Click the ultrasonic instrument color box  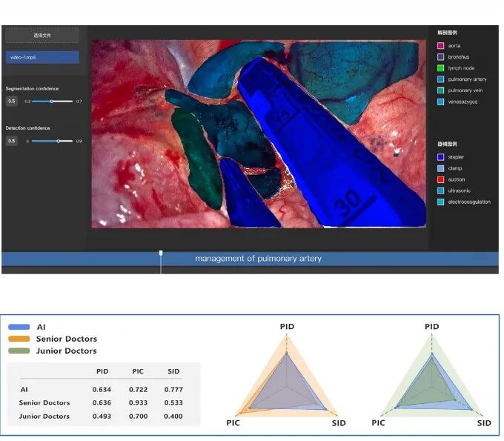[441, 190]
